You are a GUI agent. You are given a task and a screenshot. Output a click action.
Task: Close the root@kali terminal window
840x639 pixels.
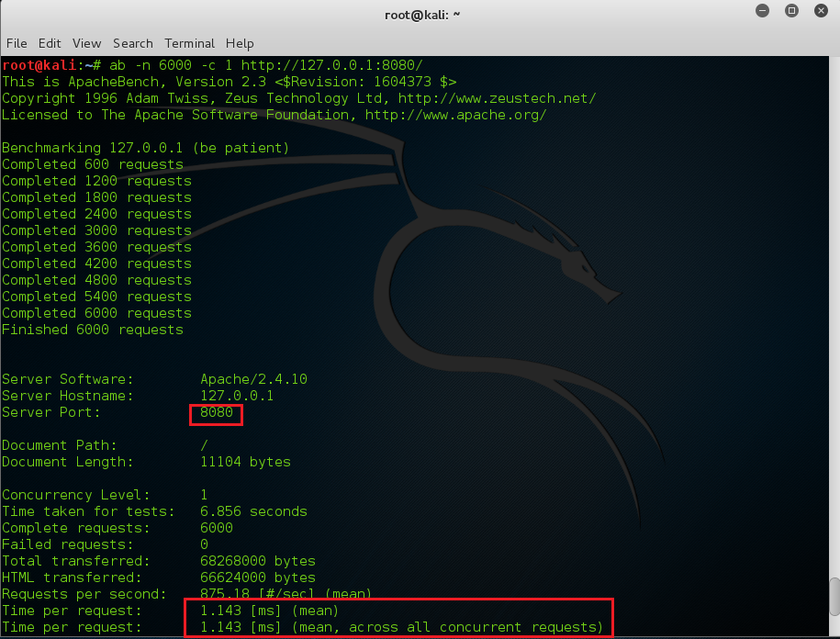820,11
